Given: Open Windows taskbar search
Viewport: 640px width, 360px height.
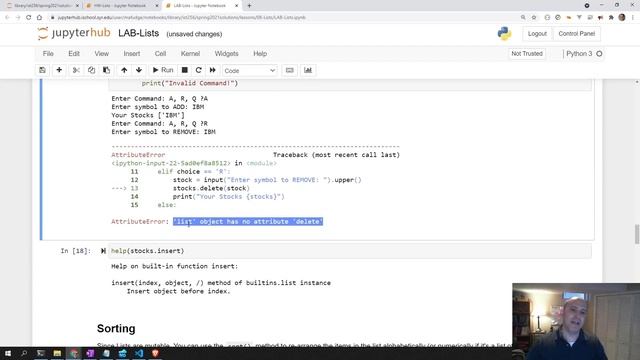Looking at the screenshot, I should [x=24, y=353].
